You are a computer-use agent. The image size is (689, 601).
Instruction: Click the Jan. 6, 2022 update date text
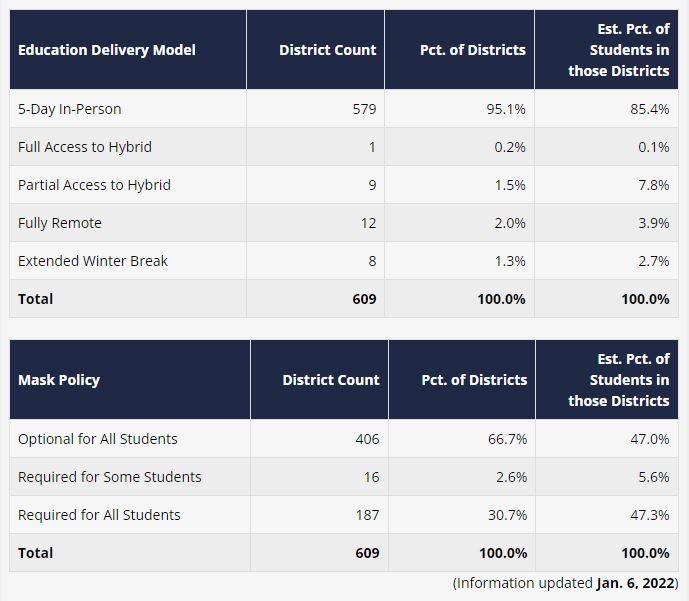635,583
